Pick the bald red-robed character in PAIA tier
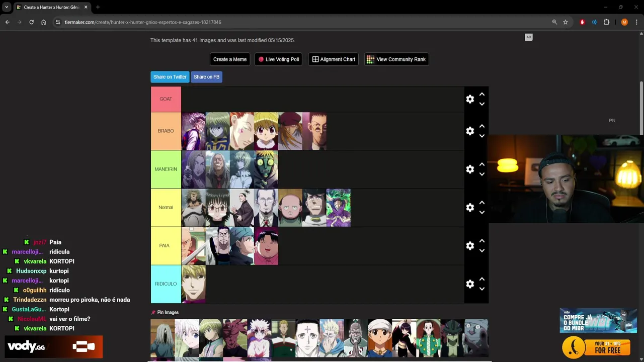The height and width of the screenshot is (362, 644). (x=194, y=246)
